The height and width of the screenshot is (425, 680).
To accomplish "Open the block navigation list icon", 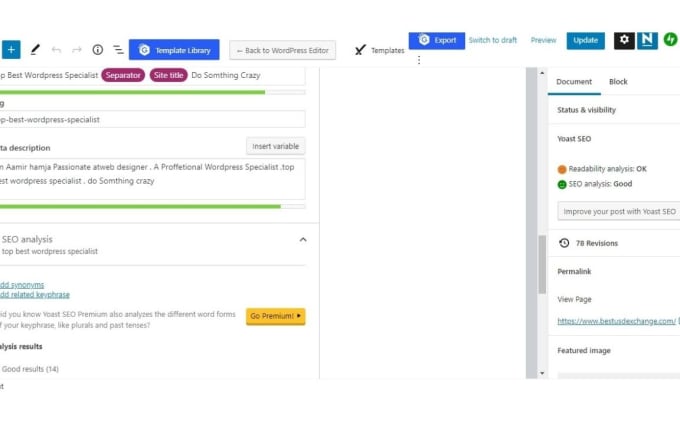I will [x=118, y=50].
